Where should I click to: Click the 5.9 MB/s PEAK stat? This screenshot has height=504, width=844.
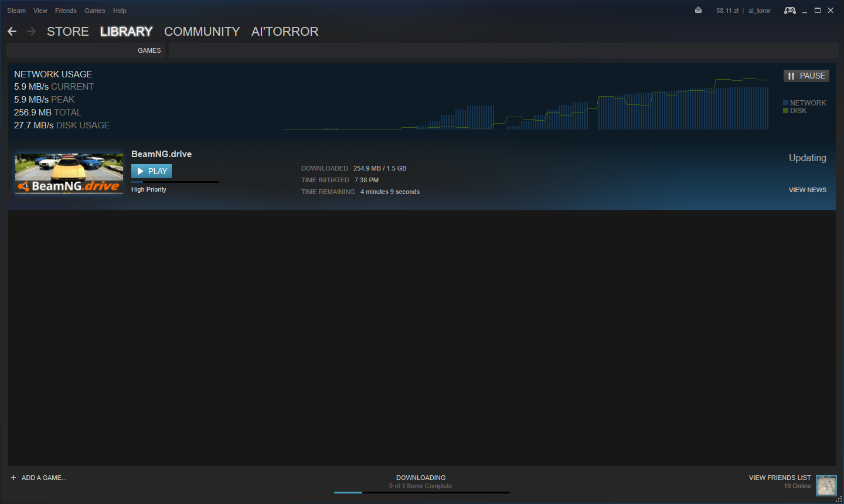pos(45,100)
